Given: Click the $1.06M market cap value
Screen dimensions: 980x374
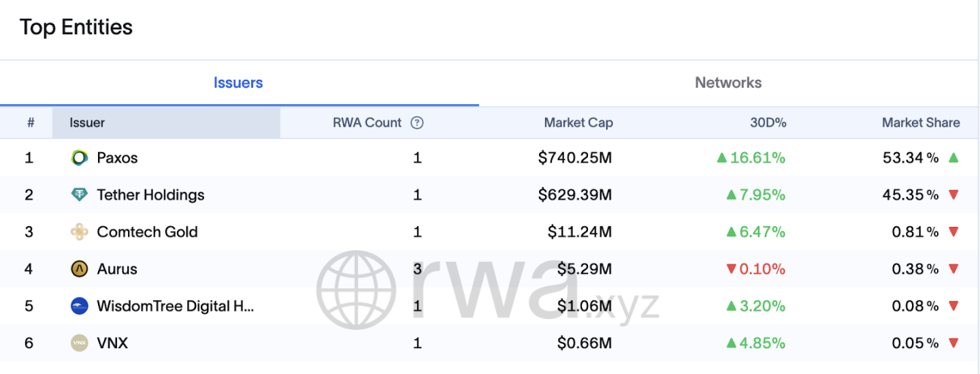Looking at the screenshot, I should coord(585,306).
